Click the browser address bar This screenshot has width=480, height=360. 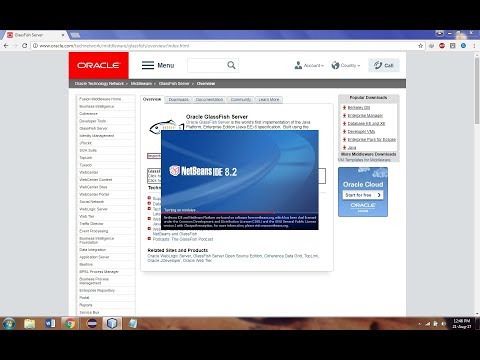coord(227,46)
